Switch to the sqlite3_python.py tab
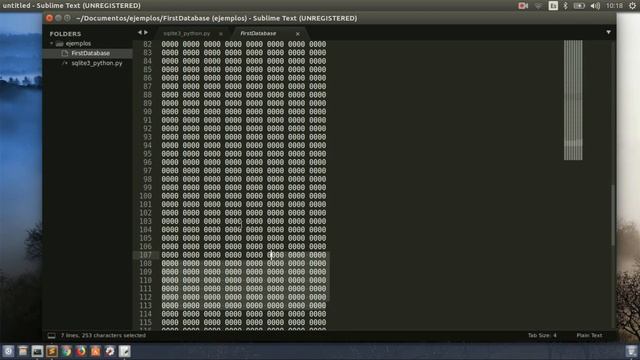640x360 pixels. point(187,33)
